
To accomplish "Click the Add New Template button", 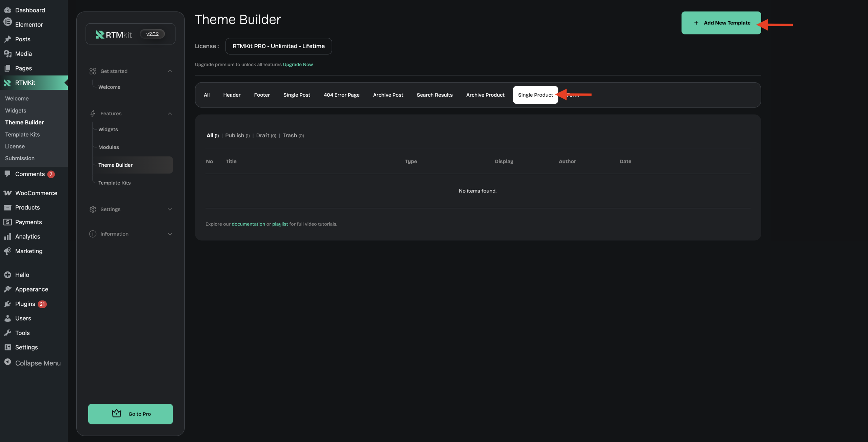I will [x=721, y=23].
